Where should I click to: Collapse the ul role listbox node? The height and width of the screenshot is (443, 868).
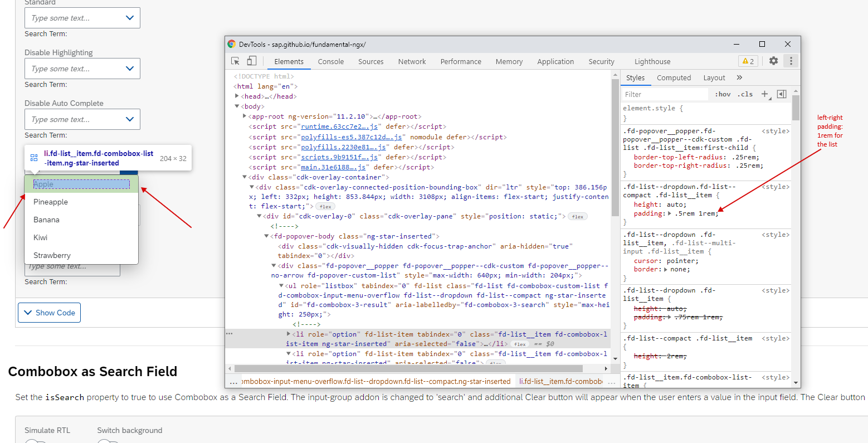coord(281,286)
